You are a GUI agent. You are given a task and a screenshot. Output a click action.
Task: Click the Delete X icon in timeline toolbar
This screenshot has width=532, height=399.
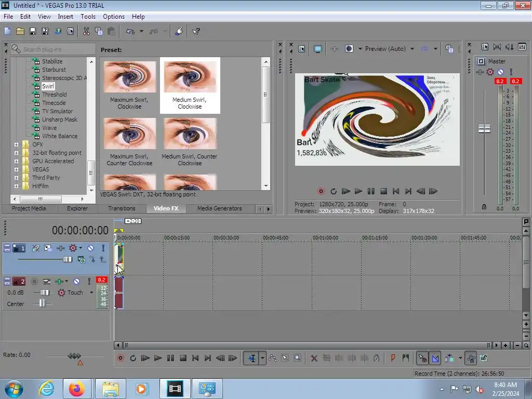pyautogui.click(x=314, y=358)
